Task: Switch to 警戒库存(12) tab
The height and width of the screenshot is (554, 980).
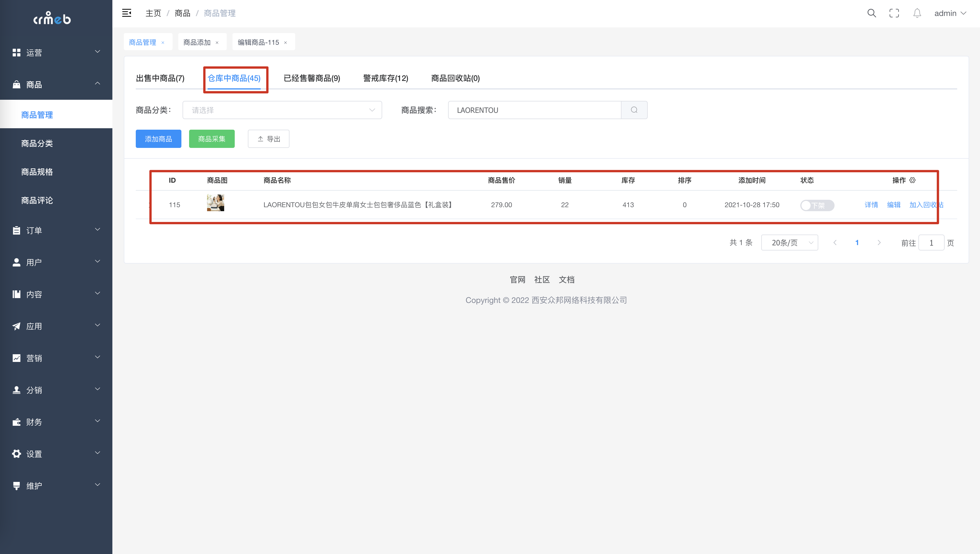Action: click(x=385, y=78)
